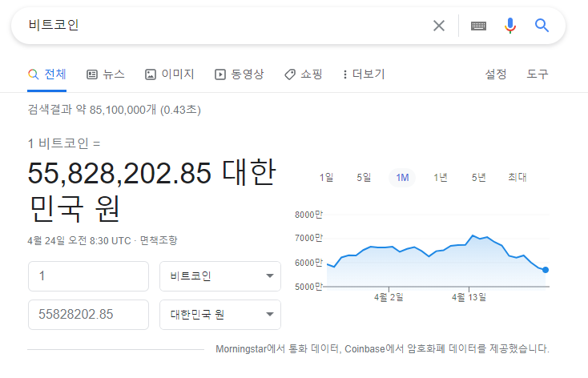This screenshot has height=378, width=588.
Task: Start voice search with the microphone icon
Action: tap(510, 26)
